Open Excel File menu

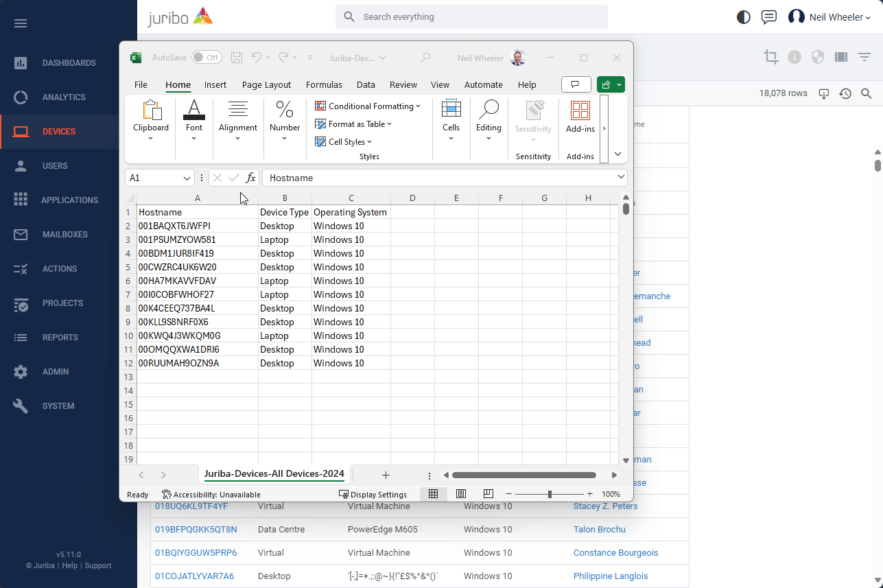coord(141,85)
